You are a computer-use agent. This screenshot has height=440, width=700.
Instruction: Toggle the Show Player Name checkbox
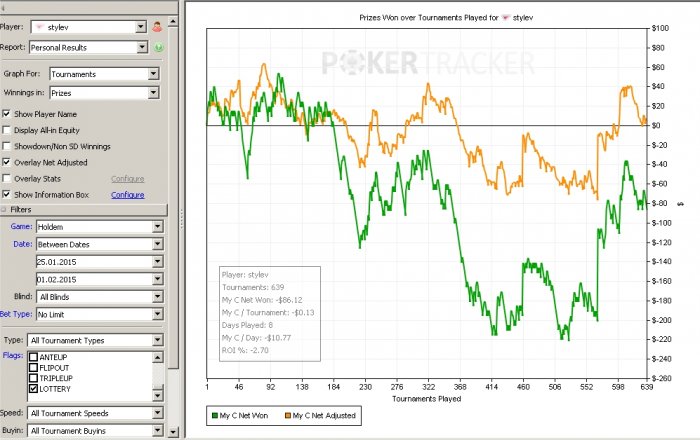tap(6, 114)
